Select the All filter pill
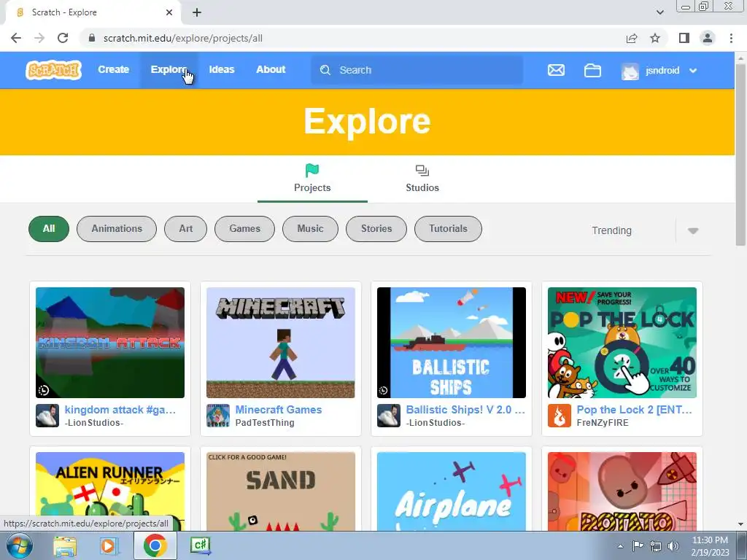Viewport: 747px width, 560px height. [x=49, y=229]
